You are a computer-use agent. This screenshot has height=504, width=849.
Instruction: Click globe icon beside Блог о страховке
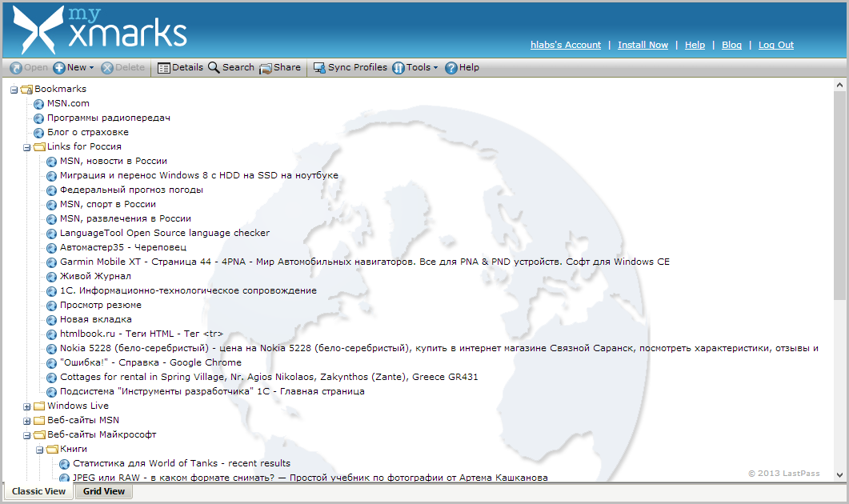pyautogui.click(x=39, y=133)
